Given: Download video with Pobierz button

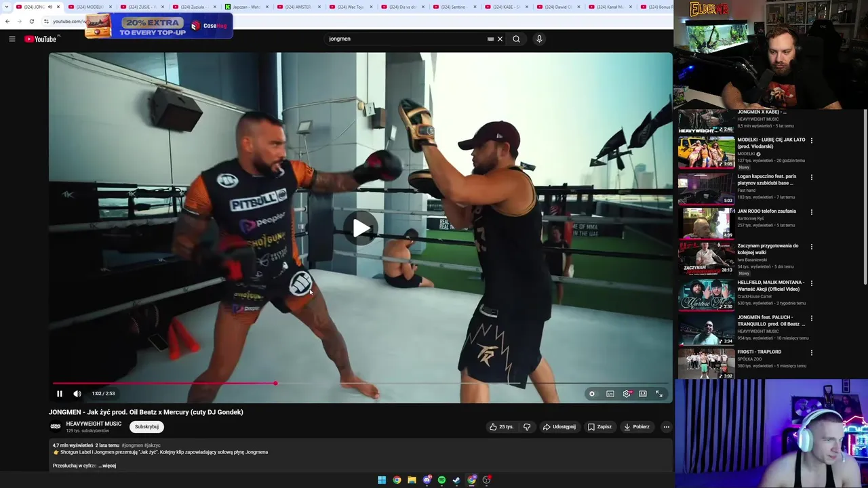Looking at the screenshot, I should [637, 427].
